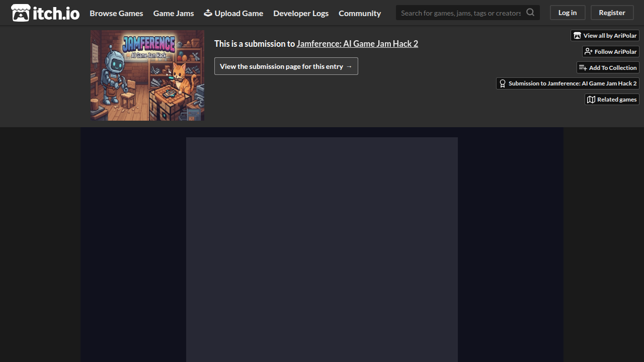The width and height of the screenshot is (644, 362).
Task: Click the Register button
Action: 612,13
